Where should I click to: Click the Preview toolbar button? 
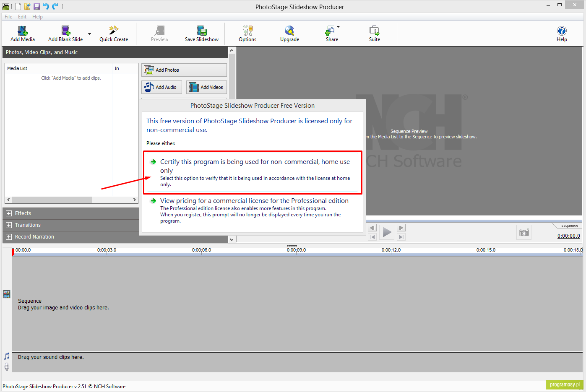[159, 34]
